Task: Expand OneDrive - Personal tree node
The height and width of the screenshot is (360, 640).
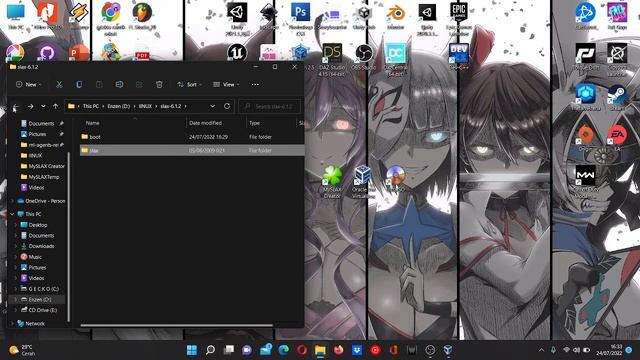Action: pyautogui.click(x=12, y=201)
